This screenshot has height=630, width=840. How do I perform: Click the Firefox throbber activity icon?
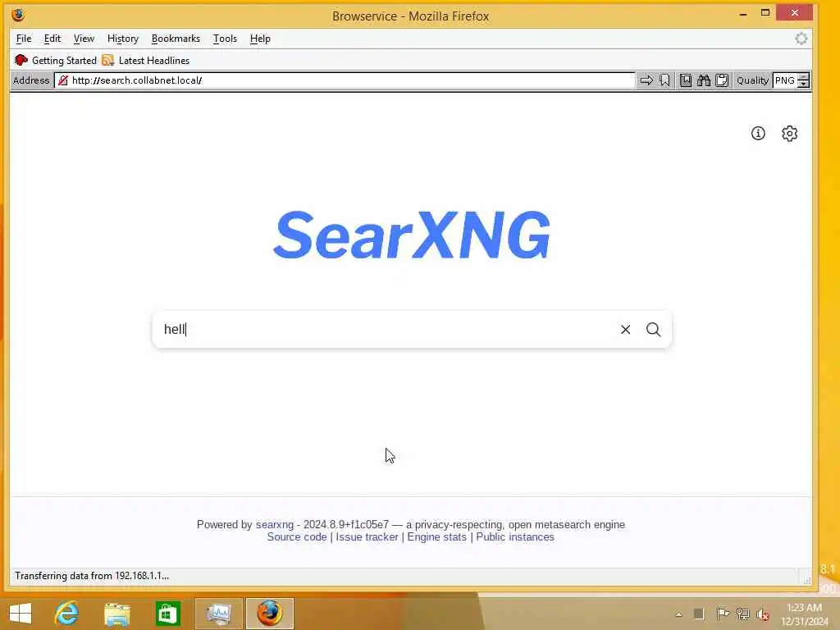click(801, 39)
